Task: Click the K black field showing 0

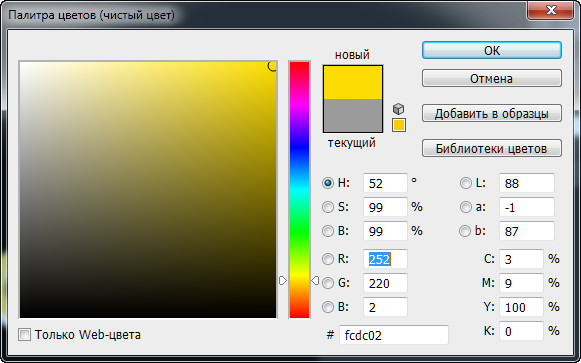Action: tap(521, 331)
